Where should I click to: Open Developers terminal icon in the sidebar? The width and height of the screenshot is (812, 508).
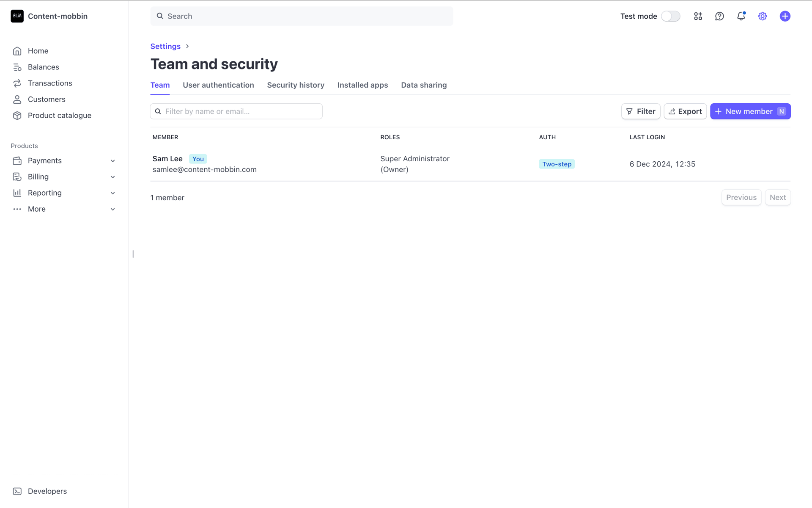click(x=17, y=491)
